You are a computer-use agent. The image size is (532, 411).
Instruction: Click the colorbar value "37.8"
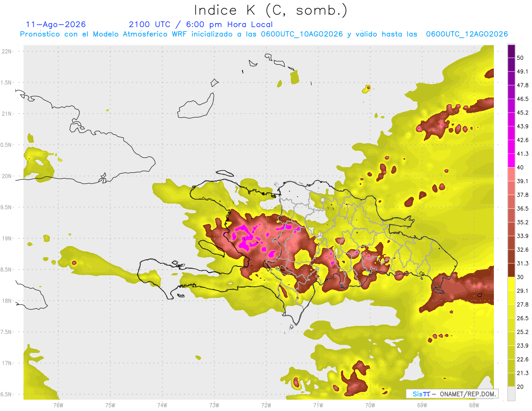coord(523,195)
